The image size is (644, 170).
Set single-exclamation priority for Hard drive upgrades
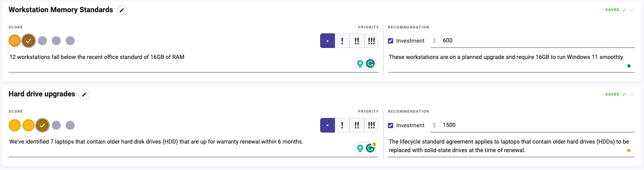342,125
